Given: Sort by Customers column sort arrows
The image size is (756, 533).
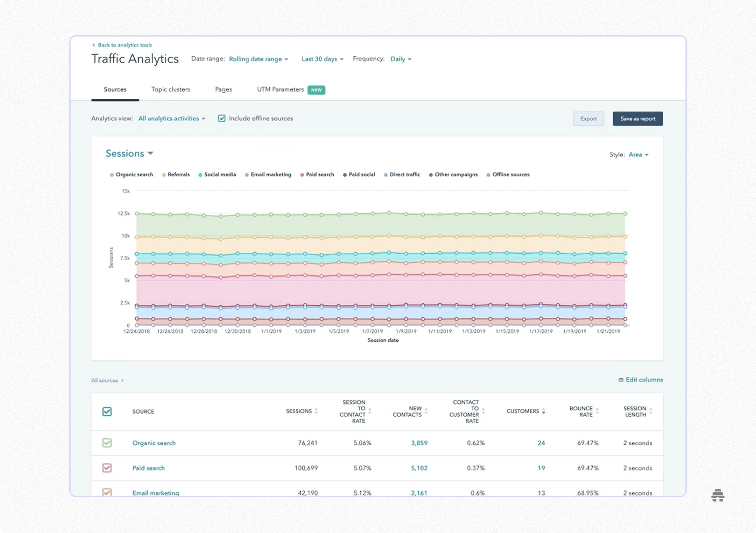Looking at the screenshot, I should pos(543,411).
